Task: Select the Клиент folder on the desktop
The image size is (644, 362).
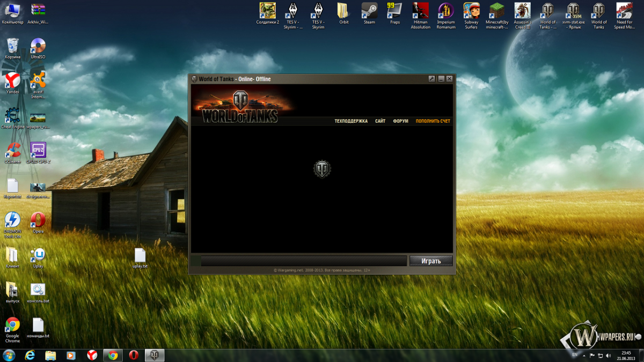Action: (12, 257)
